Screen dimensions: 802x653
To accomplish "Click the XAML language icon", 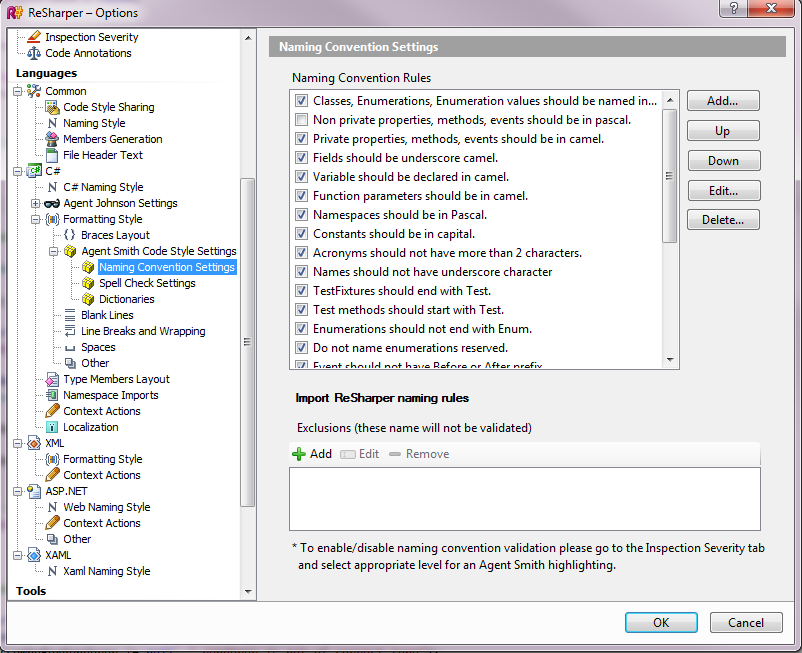I will point(34,555).
